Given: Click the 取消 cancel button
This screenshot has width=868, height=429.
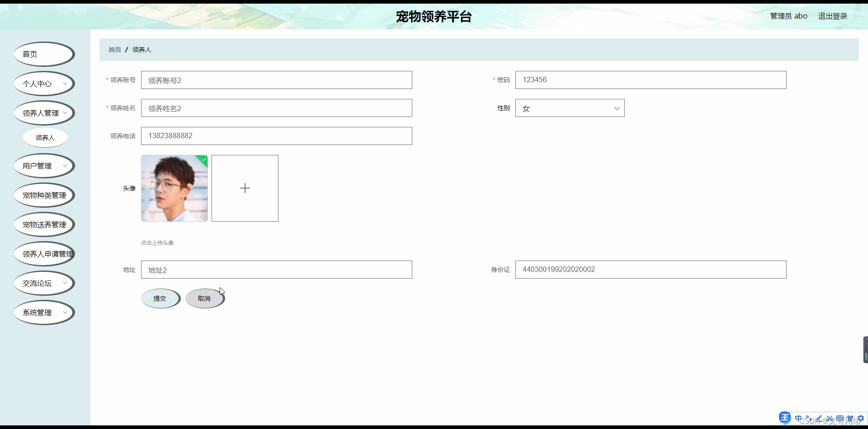Looking at the screenshot, I should tap(204, 298).
